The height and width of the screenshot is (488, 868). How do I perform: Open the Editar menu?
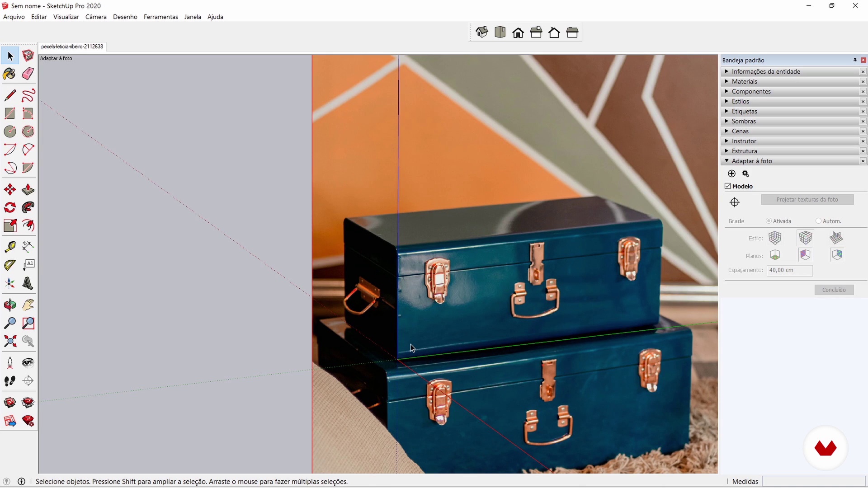[x=39, y=17]
